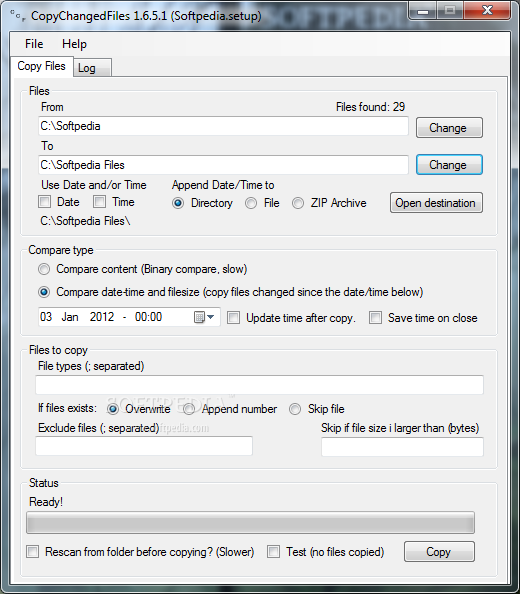Click the month Jan in date field
This screenshot has height=594, width=520.
tap(70, 317)
